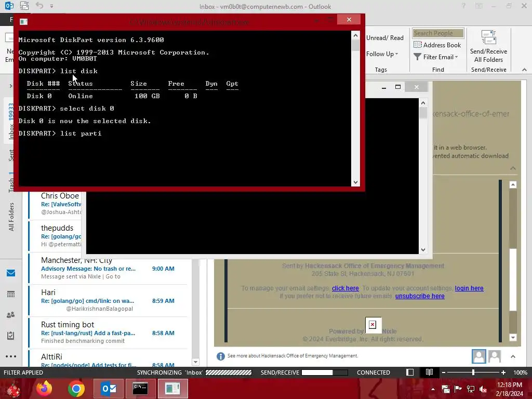Click in the Search People field
532x399 pixels.
pos(438,33)
